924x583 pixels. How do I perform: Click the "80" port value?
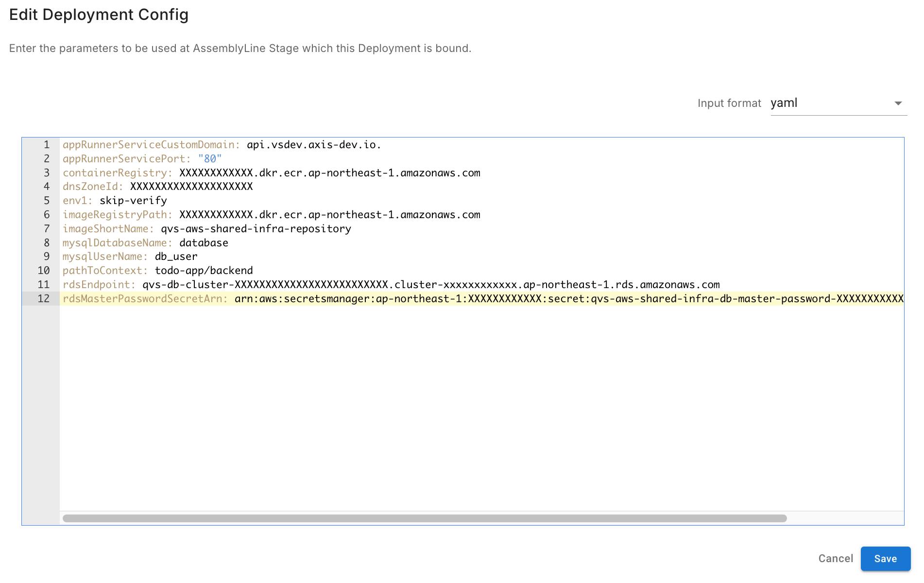(210, 159)
